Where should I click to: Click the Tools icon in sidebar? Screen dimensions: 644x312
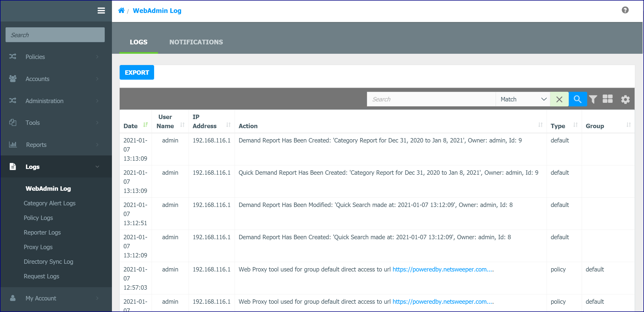tap(13, 122)
